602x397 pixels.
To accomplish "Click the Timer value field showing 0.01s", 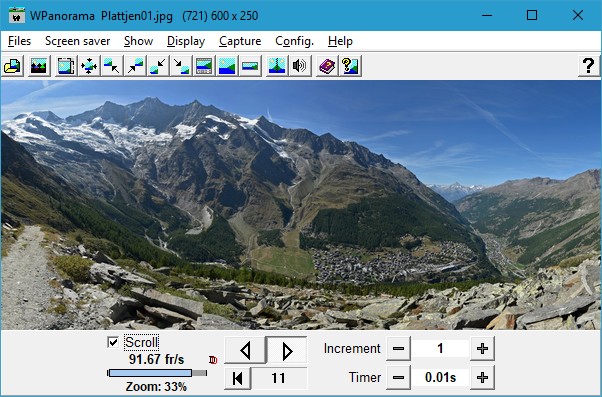I will (440, 377).
